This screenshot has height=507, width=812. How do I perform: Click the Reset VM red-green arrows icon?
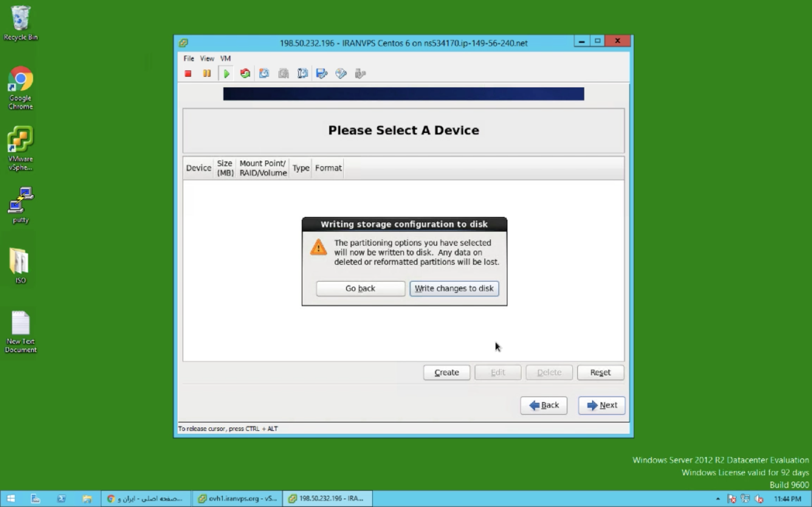245,74
